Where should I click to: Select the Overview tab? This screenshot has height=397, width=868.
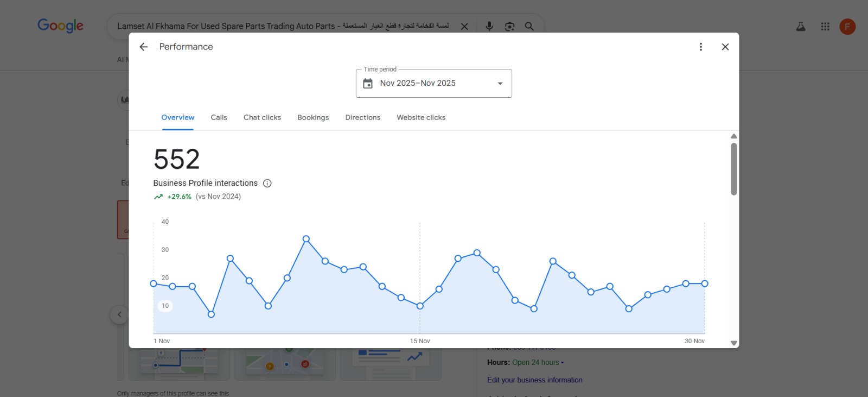[x=178, y=117]
